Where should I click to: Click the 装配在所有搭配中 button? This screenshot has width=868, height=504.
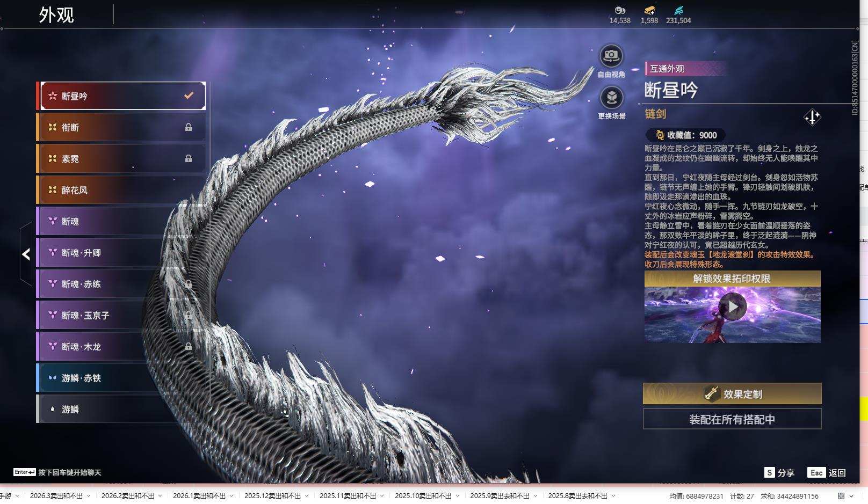(x=732, y=419)
